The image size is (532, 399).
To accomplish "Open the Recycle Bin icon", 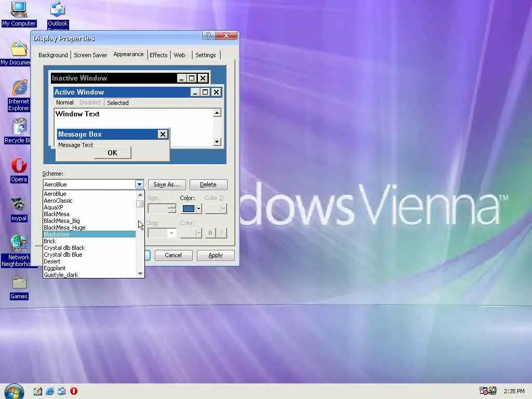I will [19, 127].
